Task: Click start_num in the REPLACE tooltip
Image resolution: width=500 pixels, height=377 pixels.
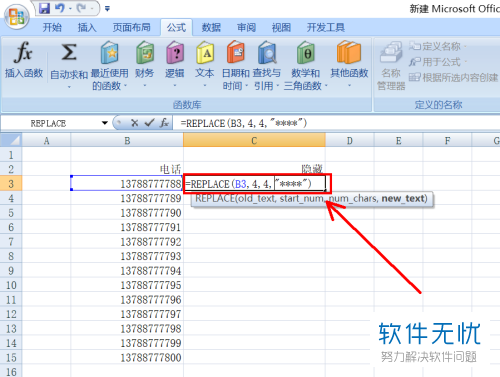Action: tap(302, 199)
